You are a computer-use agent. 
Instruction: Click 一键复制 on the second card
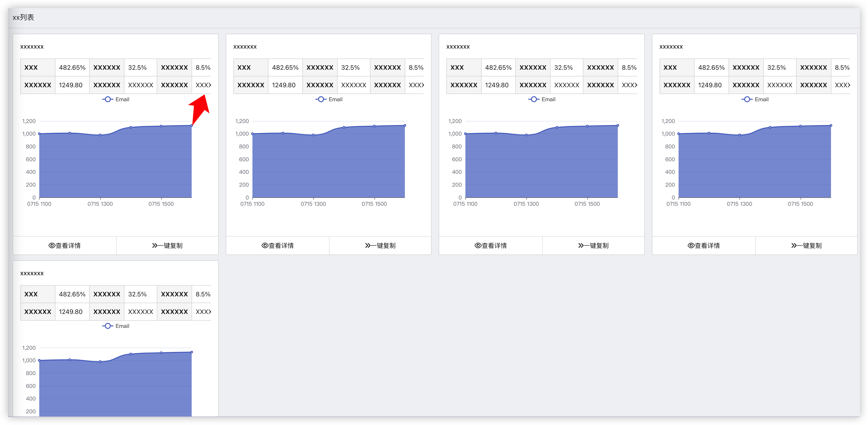coord(380,246)
